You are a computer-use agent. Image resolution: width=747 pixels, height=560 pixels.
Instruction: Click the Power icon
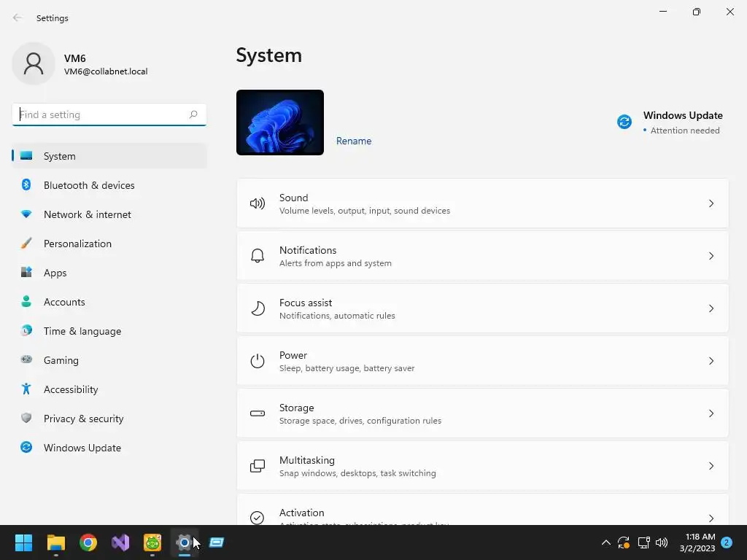coord(258,361)
